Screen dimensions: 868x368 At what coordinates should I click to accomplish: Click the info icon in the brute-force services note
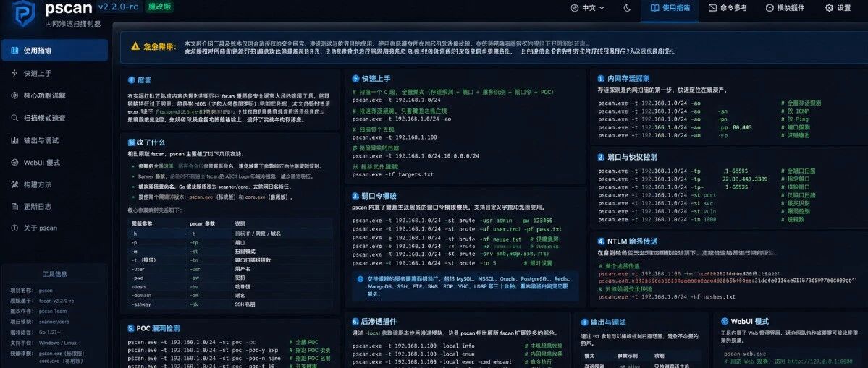pos(361,279)
